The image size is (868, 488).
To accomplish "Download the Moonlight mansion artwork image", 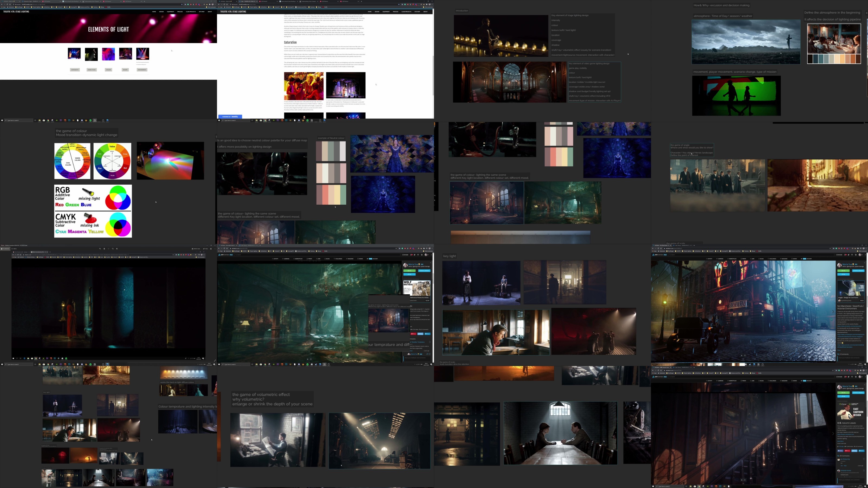I will coord(307,359).
